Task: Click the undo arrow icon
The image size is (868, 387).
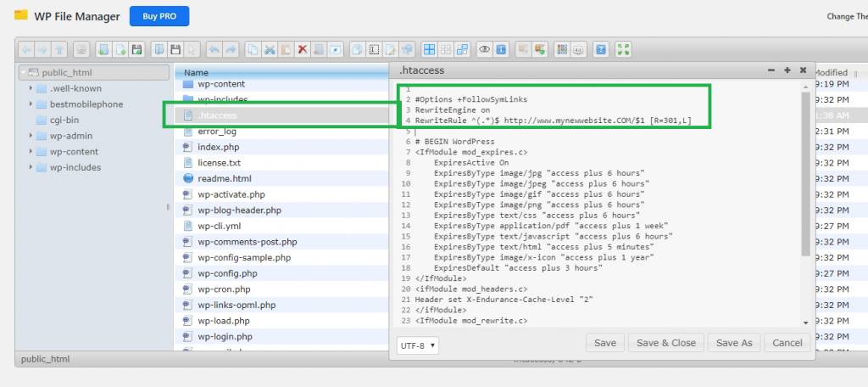Action: tap(214, 49)
